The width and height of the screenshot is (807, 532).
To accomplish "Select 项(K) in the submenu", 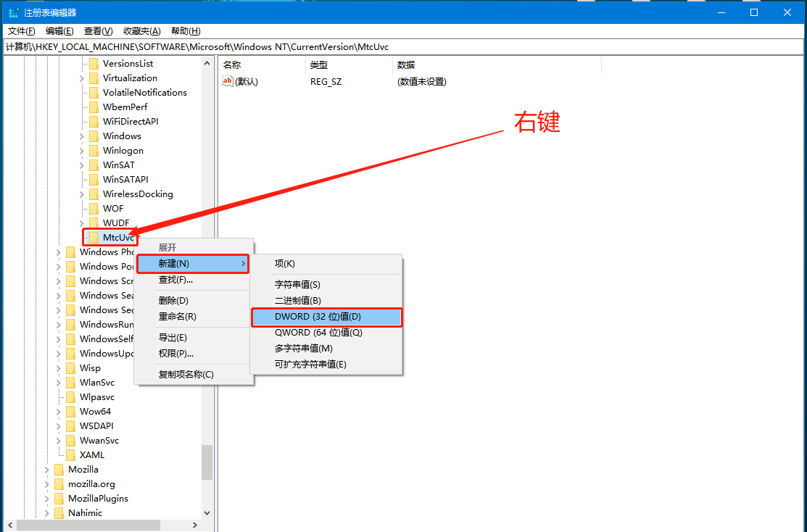I will coord(326,263).
